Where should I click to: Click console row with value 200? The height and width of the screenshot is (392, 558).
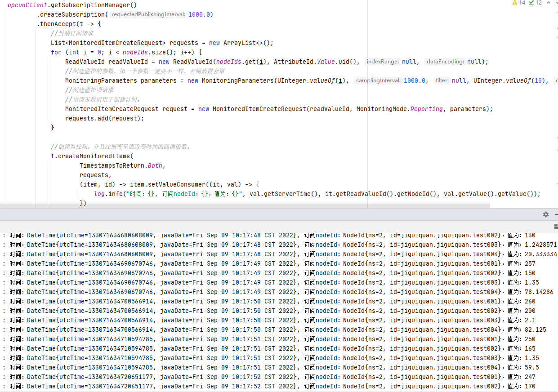(279, 311)
